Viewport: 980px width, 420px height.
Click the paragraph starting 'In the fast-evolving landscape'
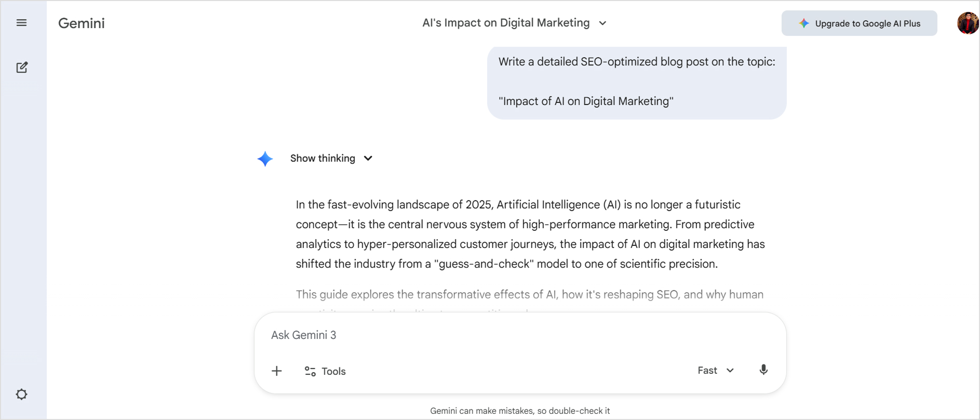tap(530, 234)
